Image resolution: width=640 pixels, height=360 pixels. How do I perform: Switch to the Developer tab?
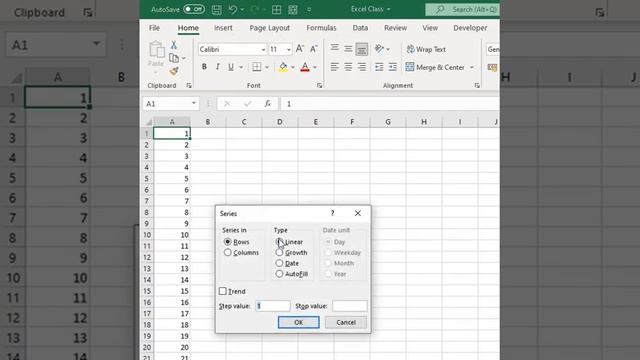470,28
